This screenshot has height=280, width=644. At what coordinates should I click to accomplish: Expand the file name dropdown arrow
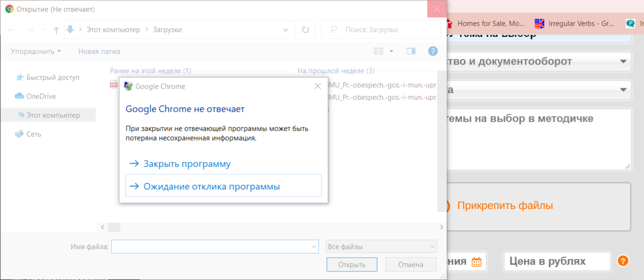point(314,246)
